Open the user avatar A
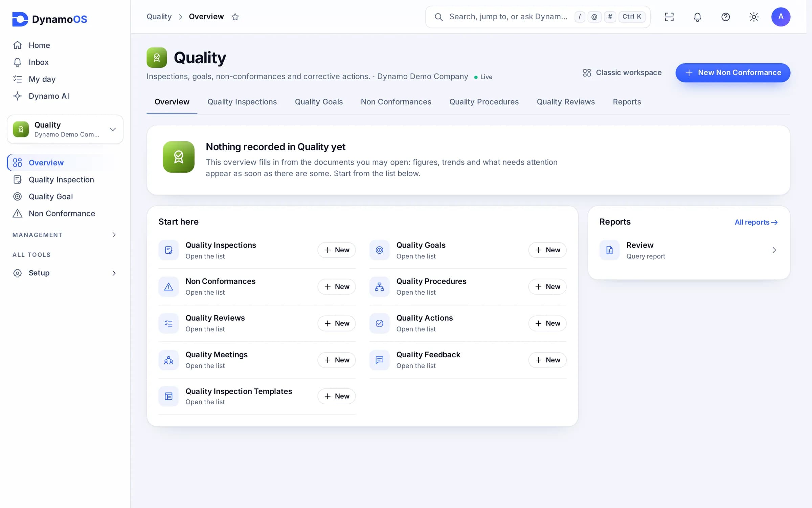The image size is (812, 508). [x=781, y=17]
